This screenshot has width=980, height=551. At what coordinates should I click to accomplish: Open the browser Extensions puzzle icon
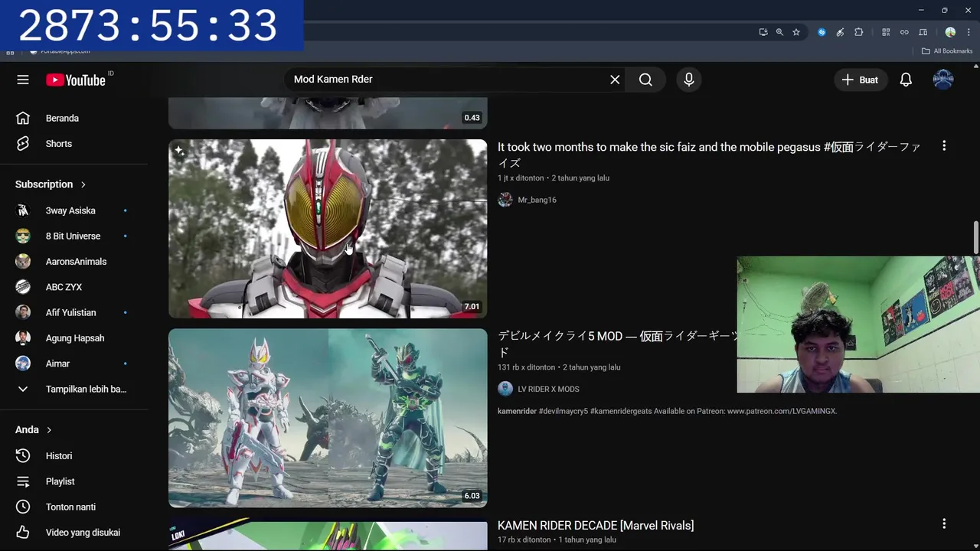click(859, 32)
